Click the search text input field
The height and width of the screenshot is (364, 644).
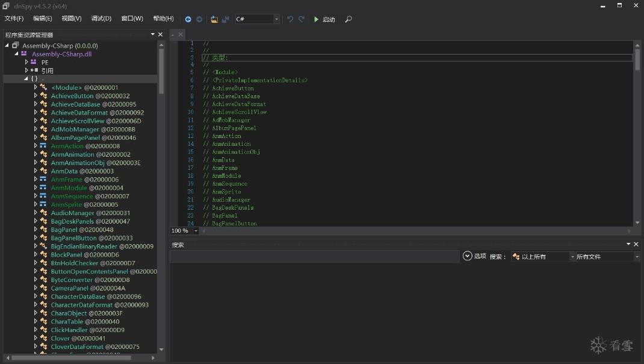314,257
